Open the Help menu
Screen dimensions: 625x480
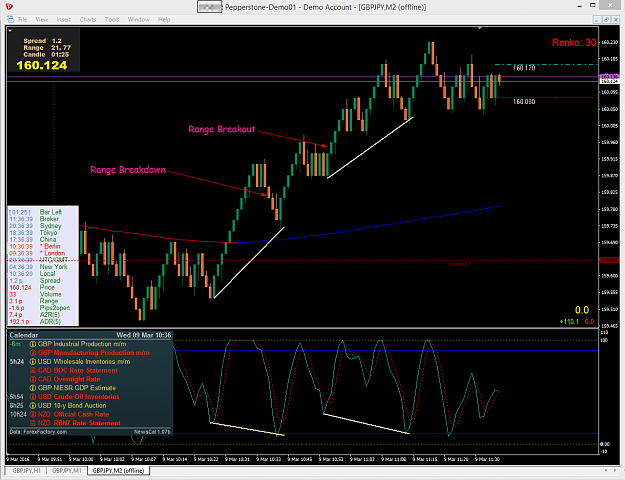pyautogui.click(x=164, y=19)
